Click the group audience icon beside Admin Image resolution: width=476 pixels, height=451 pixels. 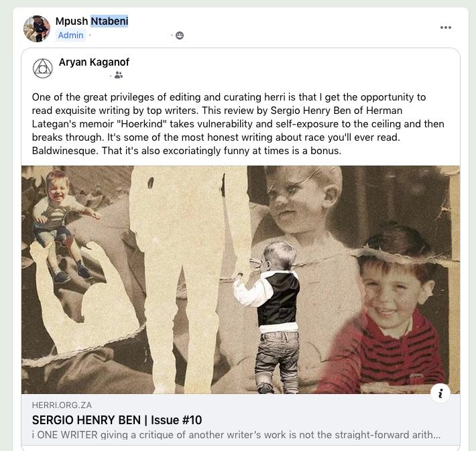pos(180,36)
